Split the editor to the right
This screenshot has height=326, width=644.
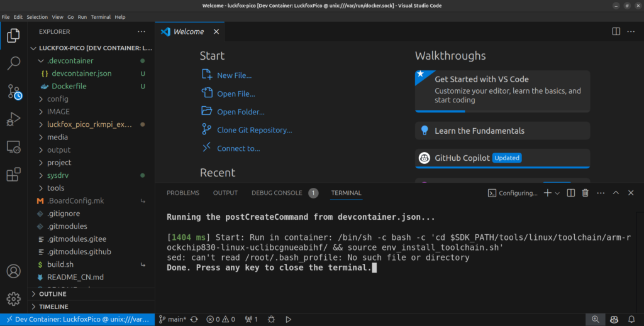pyautogui.click(x=616, y=31)
